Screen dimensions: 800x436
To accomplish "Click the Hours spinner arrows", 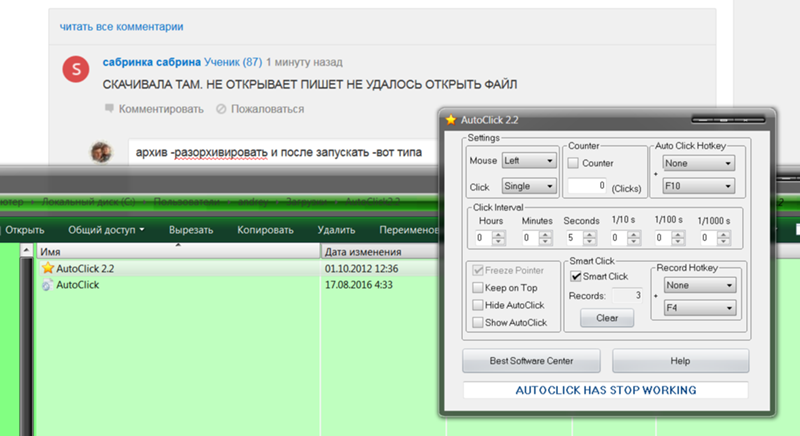I will 499,238.
